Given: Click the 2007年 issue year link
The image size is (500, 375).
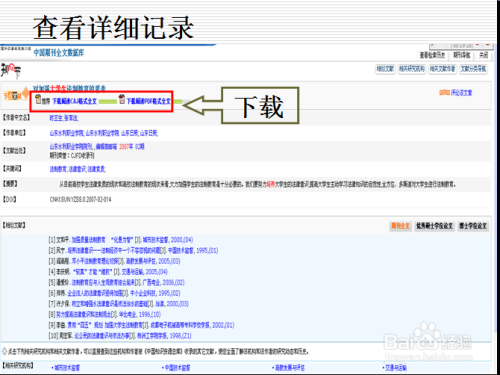Looking at the screenshot, I should tap(126, 147).
